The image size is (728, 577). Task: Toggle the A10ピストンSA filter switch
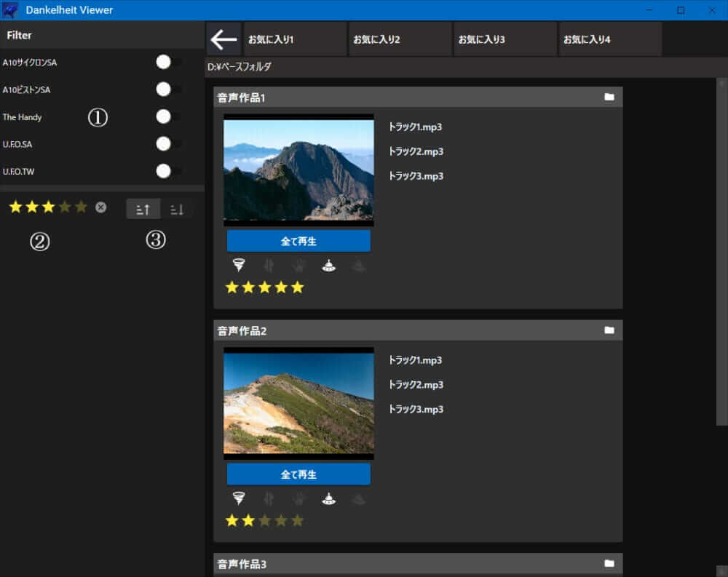click(169, 89)
